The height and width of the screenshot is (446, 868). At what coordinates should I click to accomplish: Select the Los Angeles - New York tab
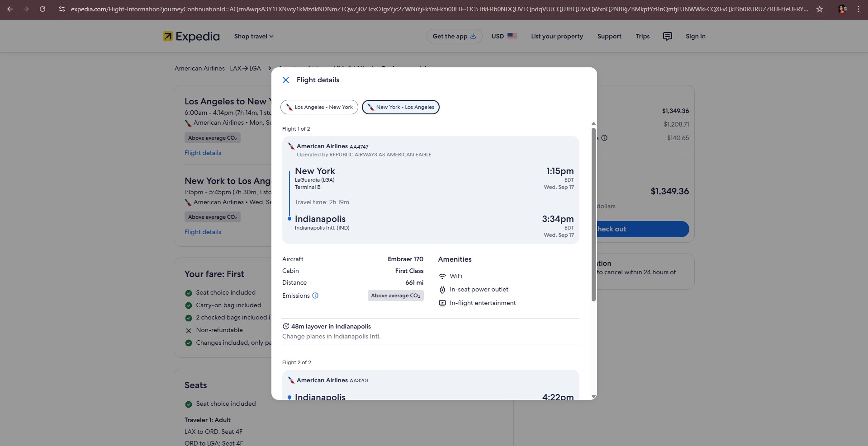pos(319,107)
